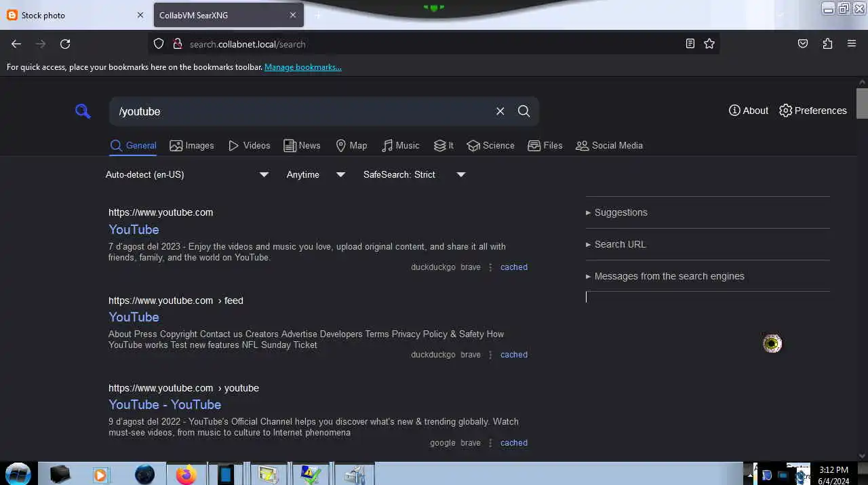The height and width of the screenshot is (485, 868).
Task: Switch to the Files category
Action: (545, 145)
